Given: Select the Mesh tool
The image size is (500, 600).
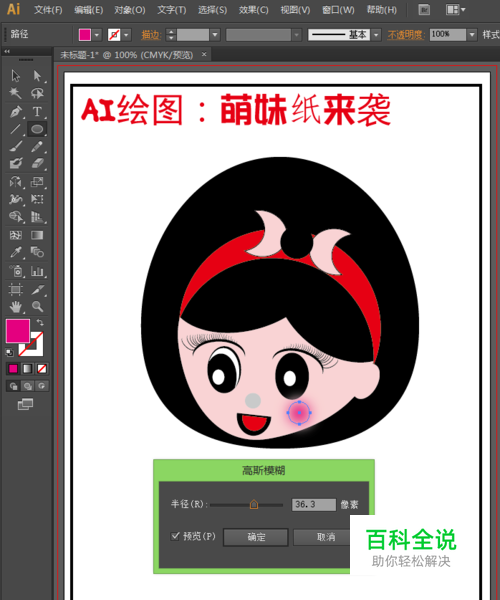Looking at the screenshot, I should coord(15,235).
